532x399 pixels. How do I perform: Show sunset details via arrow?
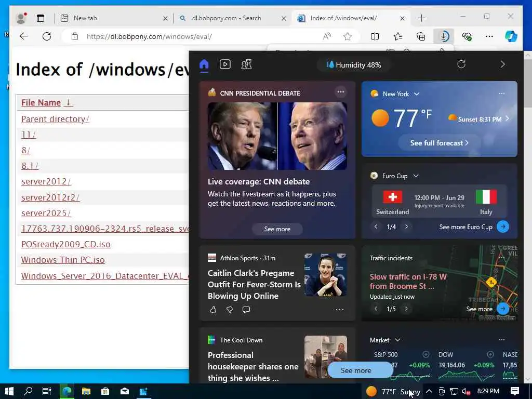tap(507, 118)
